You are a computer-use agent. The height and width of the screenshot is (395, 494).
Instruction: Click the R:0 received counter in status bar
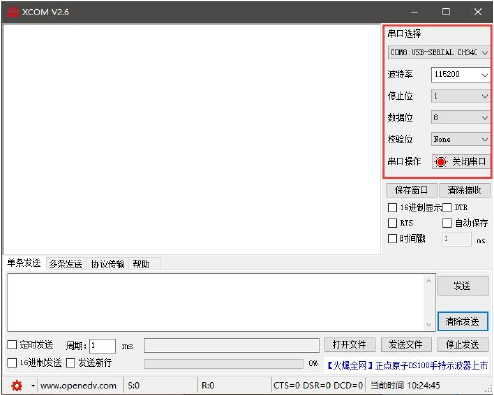[208, 386]
